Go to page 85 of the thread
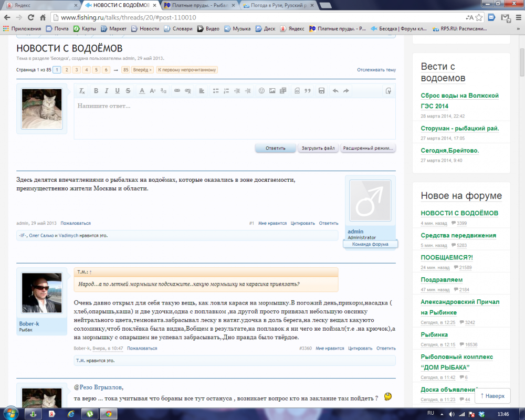 [x=125, y=70]
